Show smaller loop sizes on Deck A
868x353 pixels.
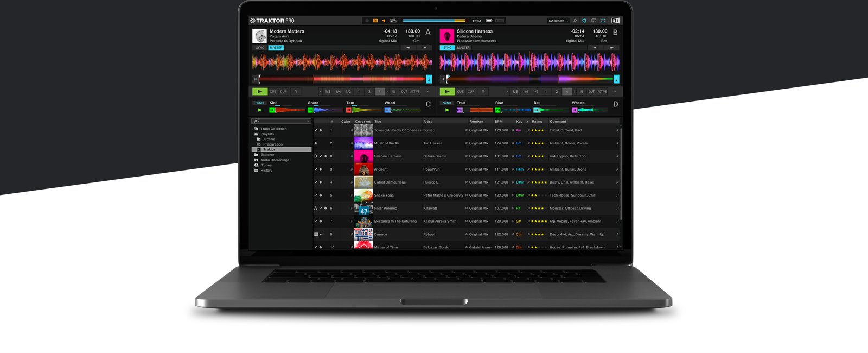321,92
